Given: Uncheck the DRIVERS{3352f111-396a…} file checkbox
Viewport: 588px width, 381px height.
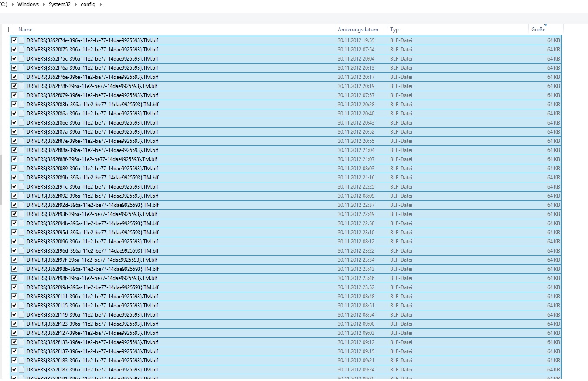Looking at the screenshot, I should pyautogui.click(x=14, y=297).
